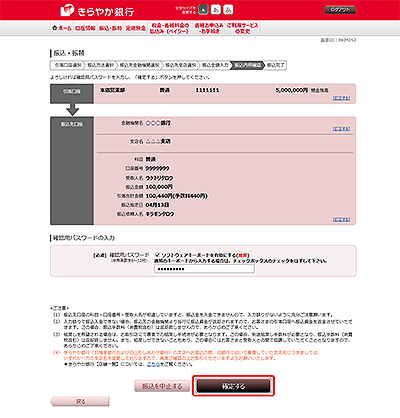
Task: Click the confirmation password field
Action: pyautogui.click(x=204, y=269)
